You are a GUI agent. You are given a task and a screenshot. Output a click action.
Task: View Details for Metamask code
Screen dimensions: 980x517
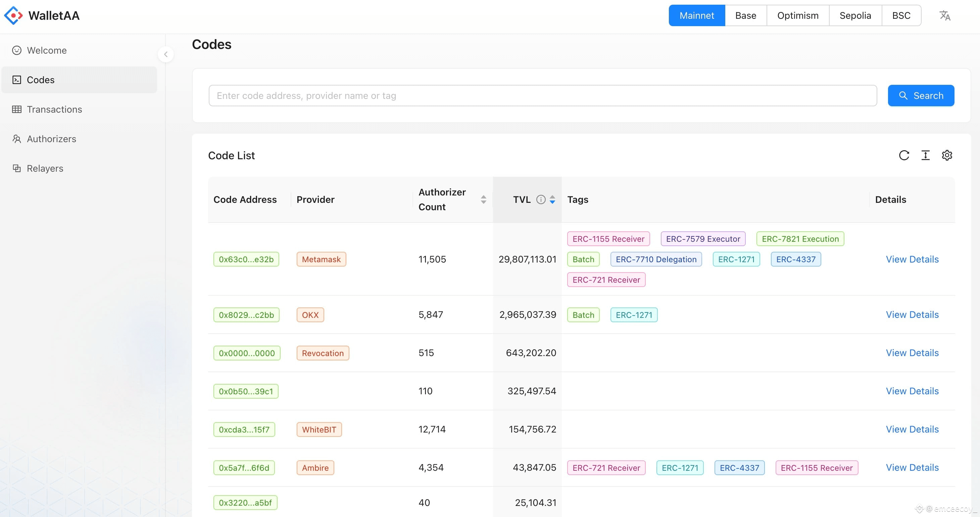pos(912,259)
